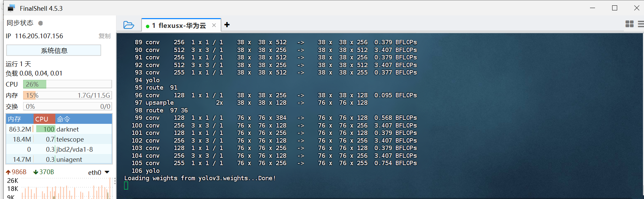Open the hamburger menu icon
644x199 pixels.
(641, 24)
